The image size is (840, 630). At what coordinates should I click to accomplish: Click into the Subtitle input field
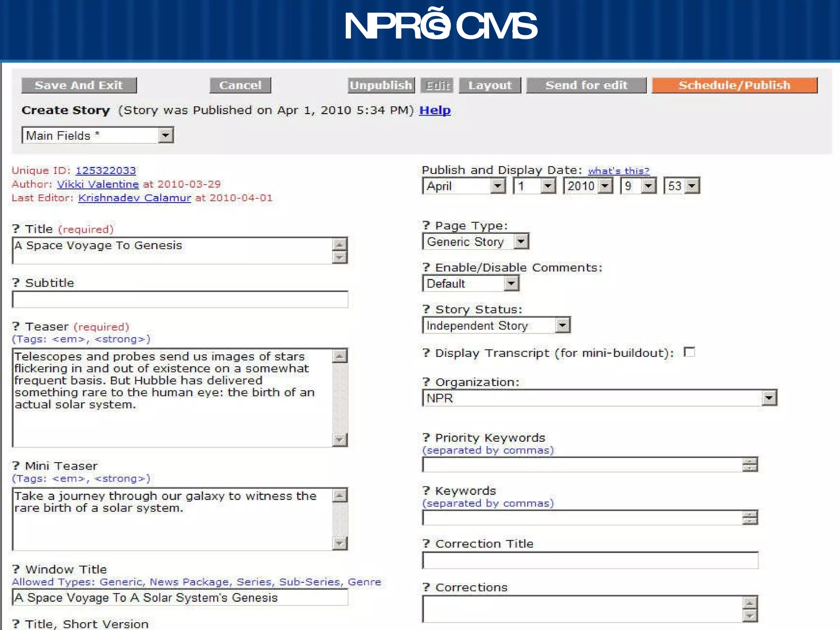click(x=180, y=299)
